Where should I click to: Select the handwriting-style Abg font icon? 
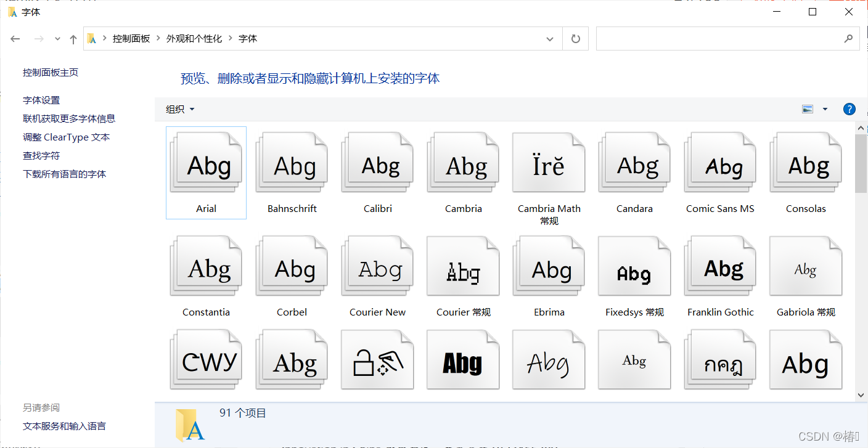549,360
